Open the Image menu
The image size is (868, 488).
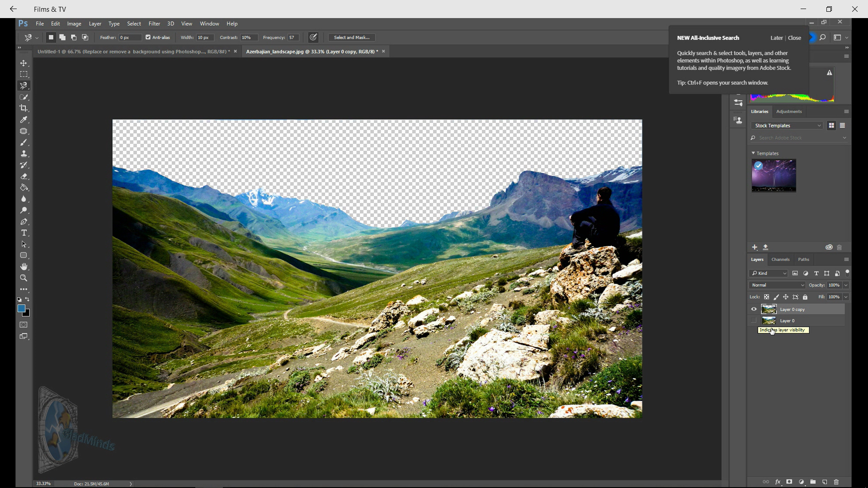point(74,23)
